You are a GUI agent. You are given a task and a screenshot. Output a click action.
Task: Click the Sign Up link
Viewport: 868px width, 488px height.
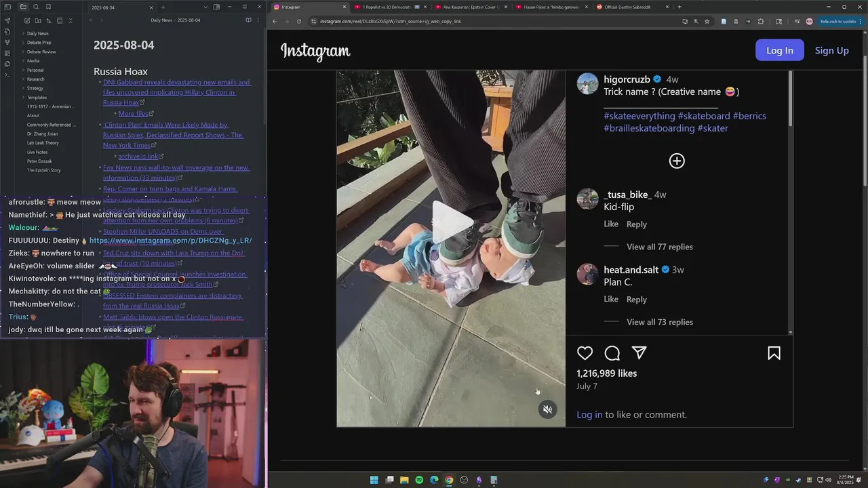[832, 50]
